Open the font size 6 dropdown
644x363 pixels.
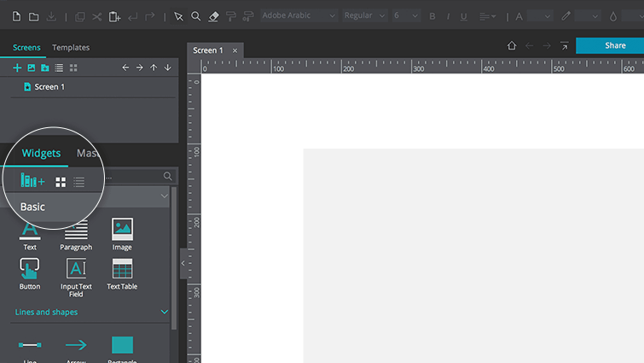coord(406,15)
